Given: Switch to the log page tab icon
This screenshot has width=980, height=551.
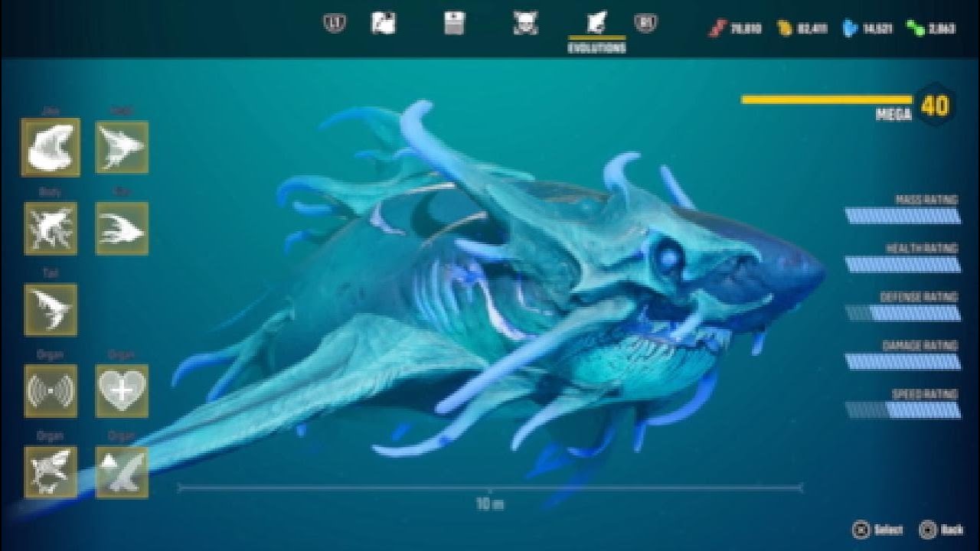Looking at the screenshot, I should tap(454, 23).
